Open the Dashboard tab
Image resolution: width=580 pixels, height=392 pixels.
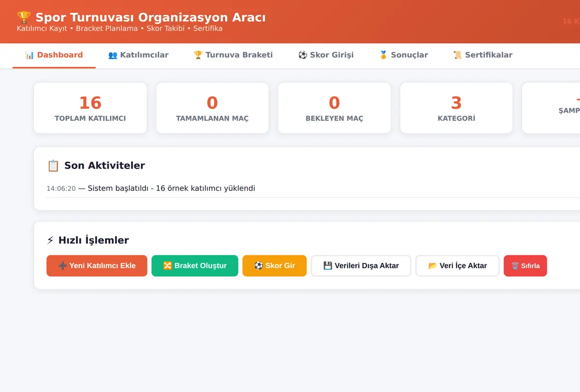click(54, 55)
